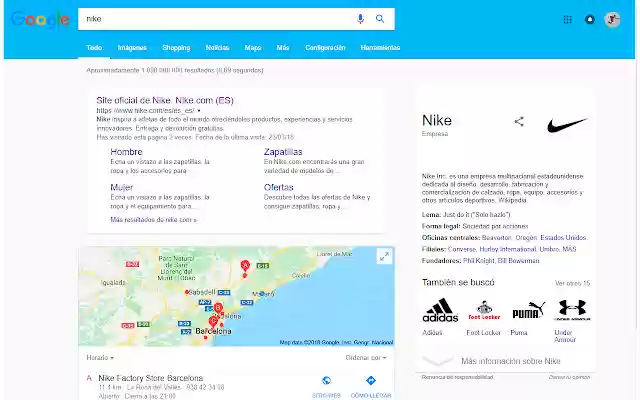Click the Nike swoosh logo image
Screen dimensions: 640x400
coord(567,124)
